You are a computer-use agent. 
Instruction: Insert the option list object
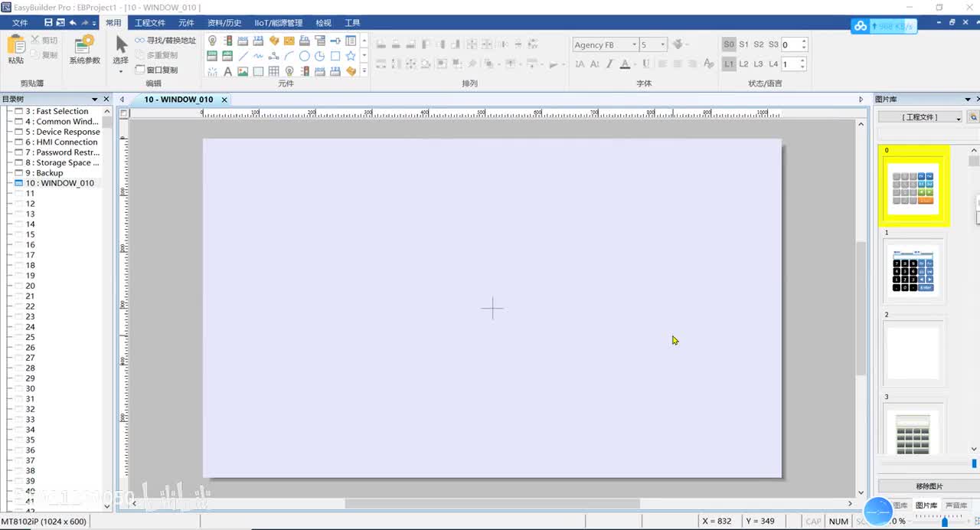[351, 41]
